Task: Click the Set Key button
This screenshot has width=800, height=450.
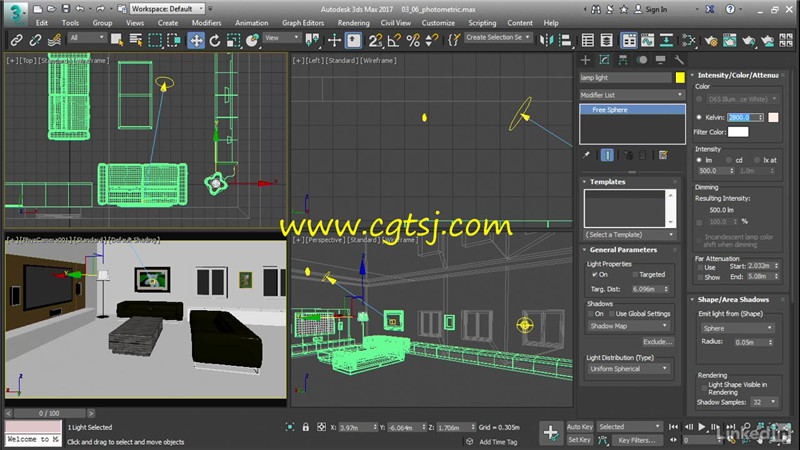Action: coord(579,440)
